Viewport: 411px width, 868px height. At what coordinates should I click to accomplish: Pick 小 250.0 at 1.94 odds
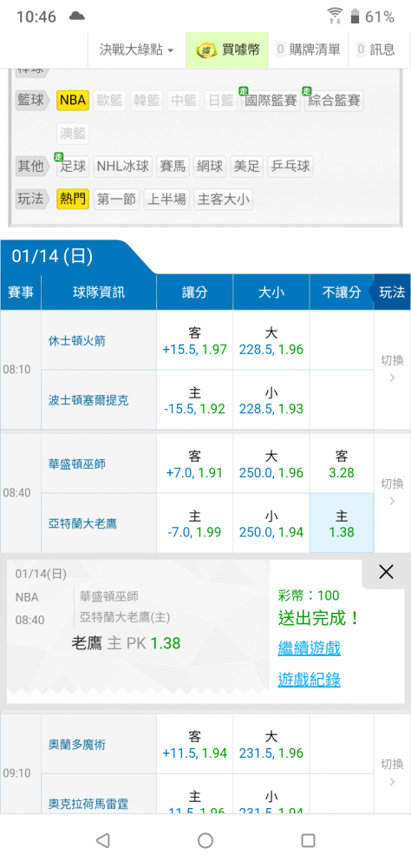pyautogui.click(x=271, y=523)
